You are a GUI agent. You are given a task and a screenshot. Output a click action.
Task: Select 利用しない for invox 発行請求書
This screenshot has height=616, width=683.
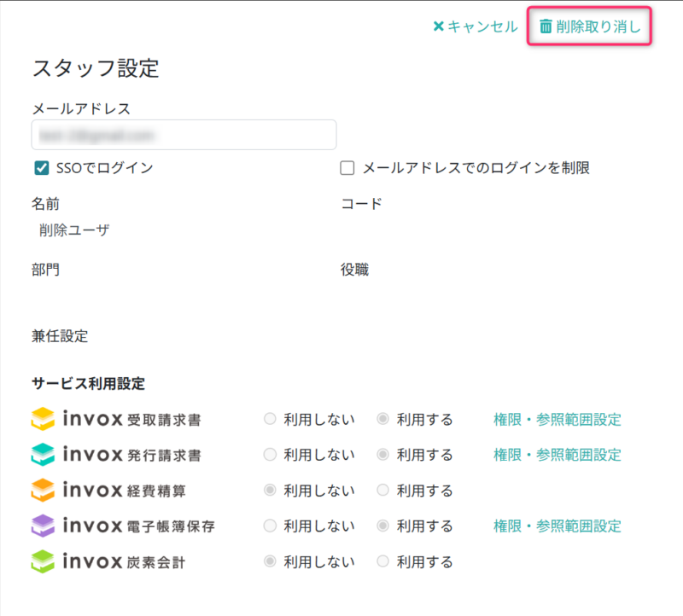[271, 455]
